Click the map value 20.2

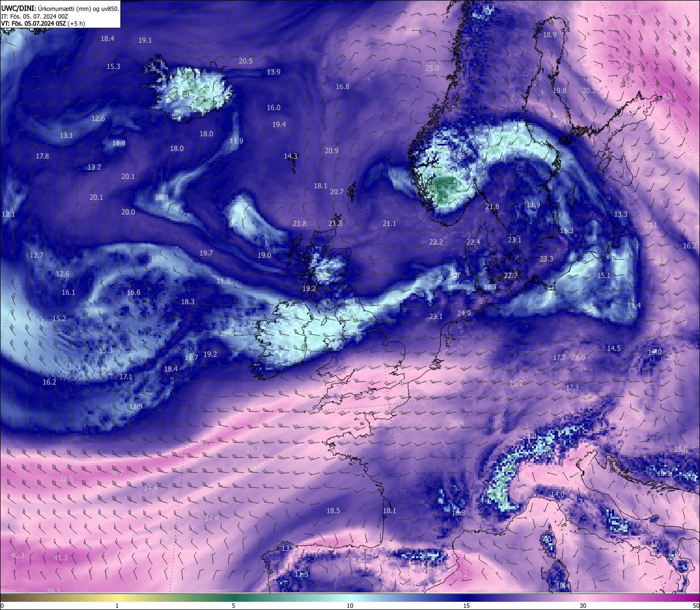click(589, 90)
